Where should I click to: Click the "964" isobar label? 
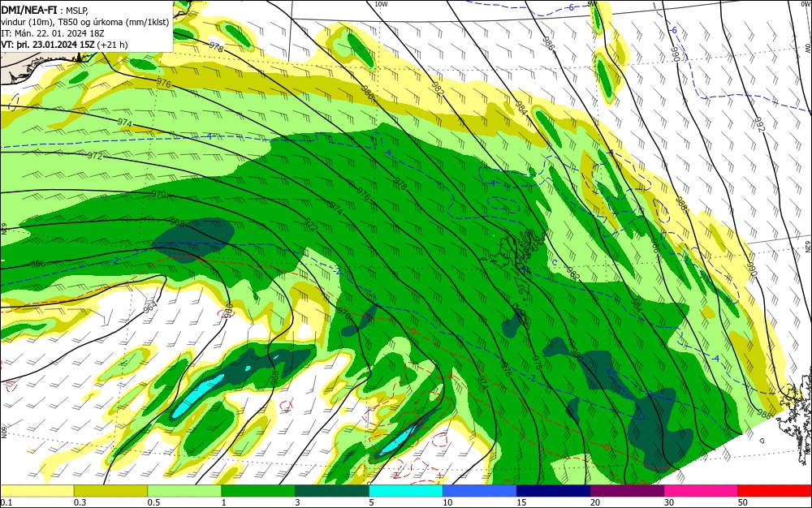click(x=150, y=307)
